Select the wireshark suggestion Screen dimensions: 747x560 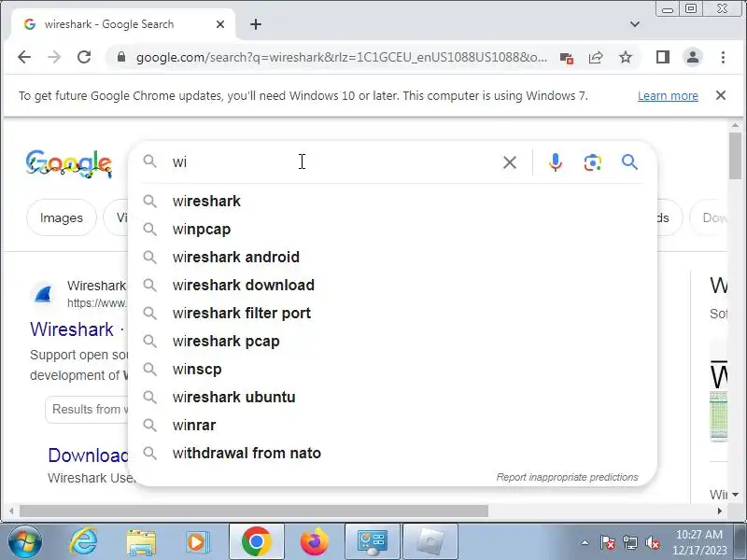pyautogui.click(x=392, y=201)
